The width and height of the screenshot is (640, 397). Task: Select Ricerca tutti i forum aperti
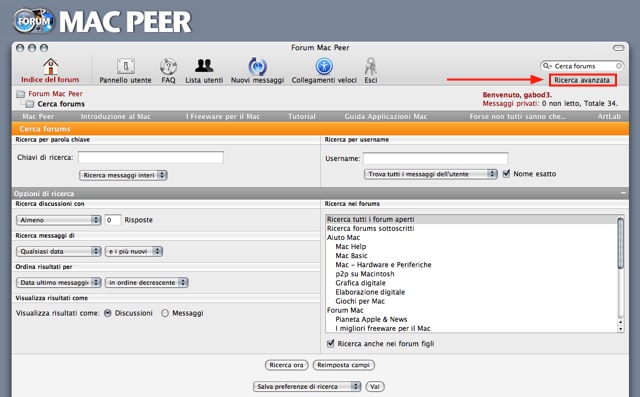click(x=471, y=219)
